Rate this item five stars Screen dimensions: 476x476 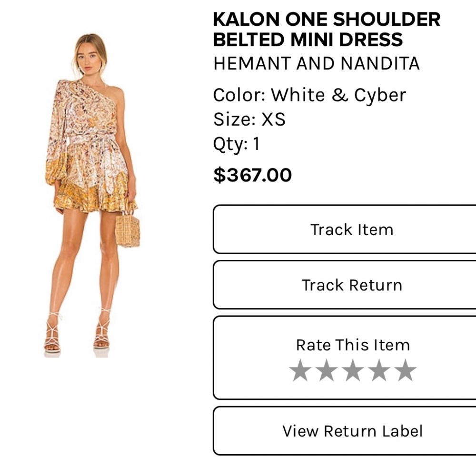tap(405, 370)
